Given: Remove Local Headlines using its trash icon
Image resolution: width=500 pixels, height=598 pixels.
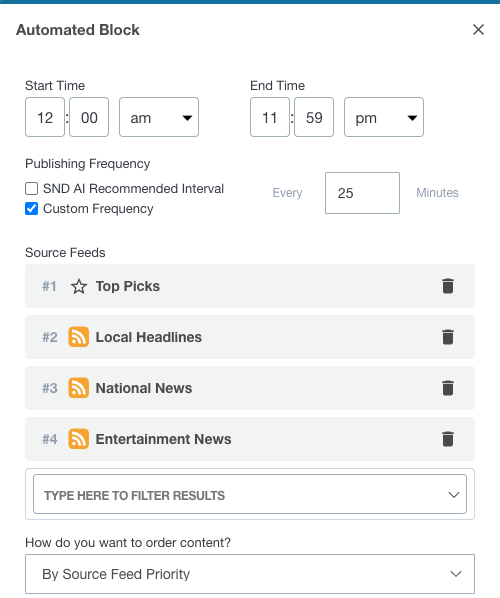Looking at the screenshot, I should (448, 337).
